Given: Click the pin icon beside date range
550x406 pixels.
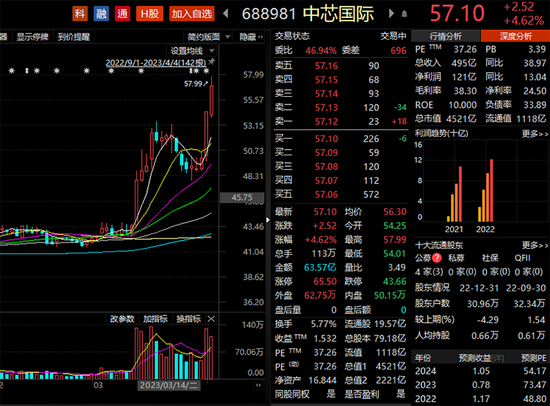Looking at the screenshot, I should pos(211,62).
